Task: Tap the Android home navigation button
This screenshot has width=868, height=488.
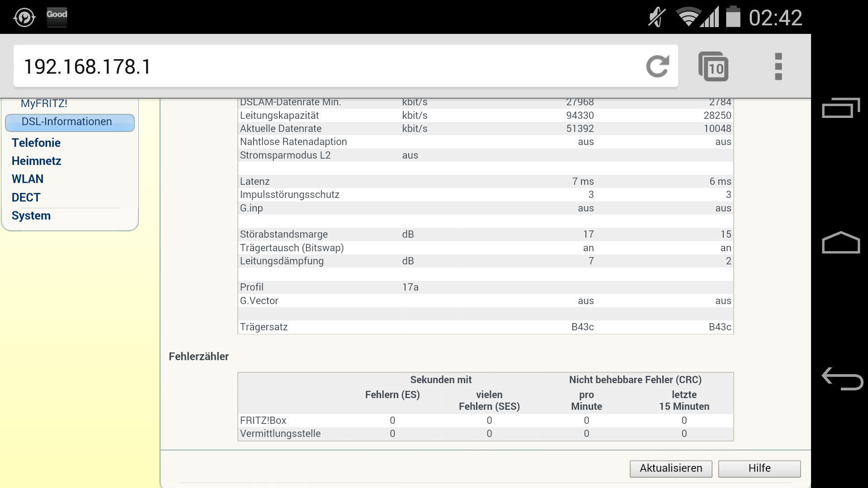Action: pyautogui.click(x=840, y=243)
